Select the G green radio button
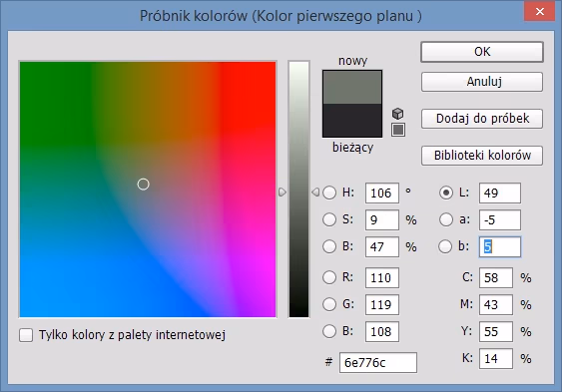Viewport: 562px width, 392px height. [x=329, y=304]
